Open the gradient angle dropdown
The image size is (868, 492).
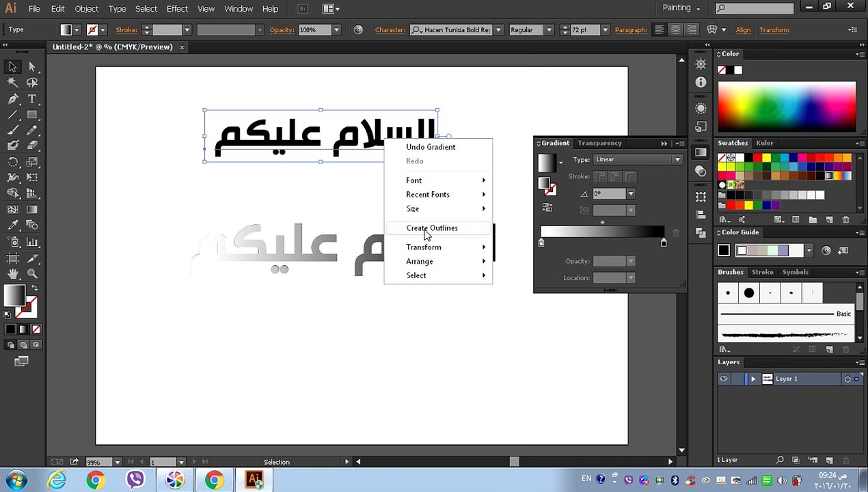(631, 194)
